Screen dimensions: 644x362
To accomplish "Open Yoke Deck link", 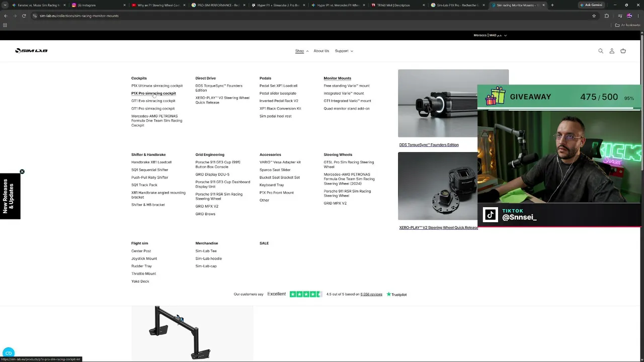I will [140, 282].
